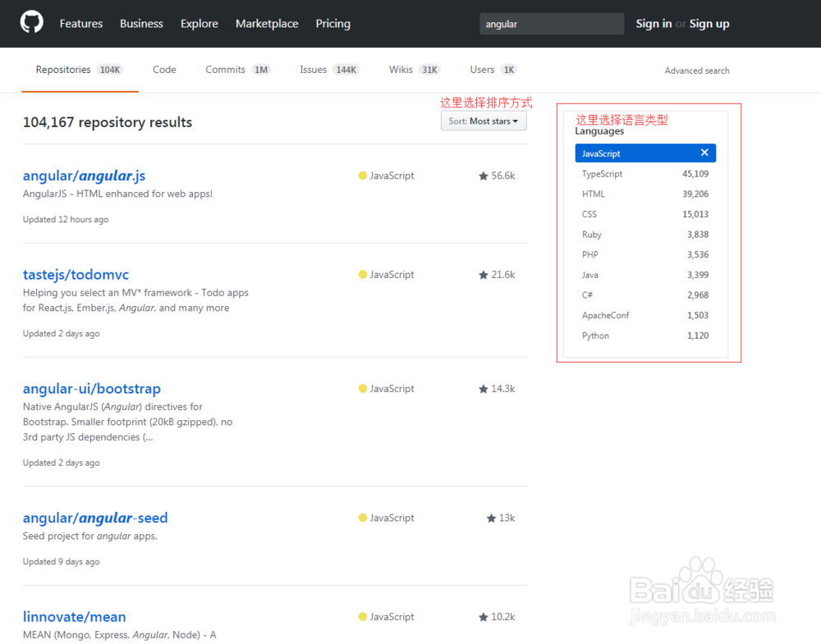Click JavaScript language dot on tastejs/todomvc row
The width and height of the screenshot is (821, 644).
362,274
